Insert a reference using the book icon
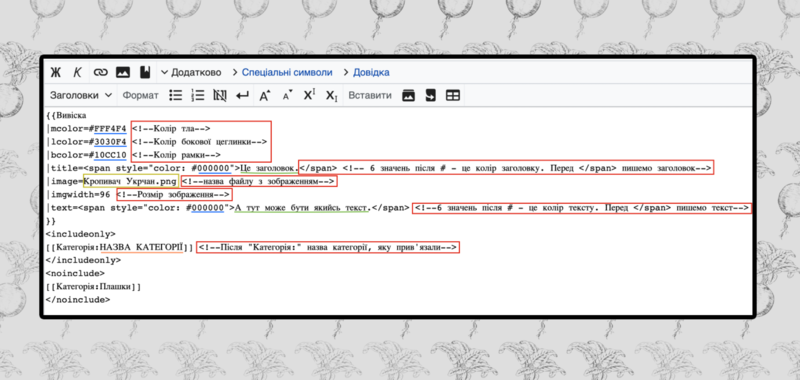Screen dimensions: 800x380 pos(145,72)
